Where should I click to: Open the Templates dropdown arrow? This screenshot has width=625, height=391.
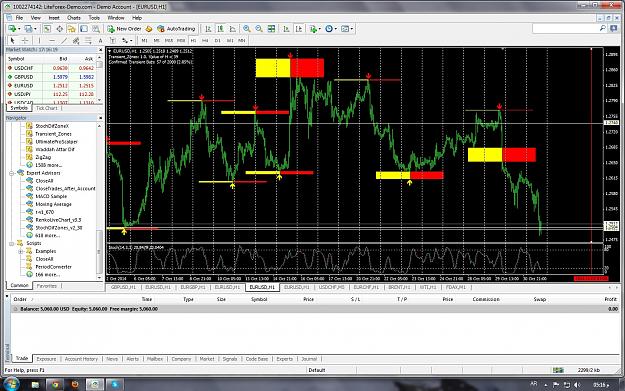click(352, 29)
